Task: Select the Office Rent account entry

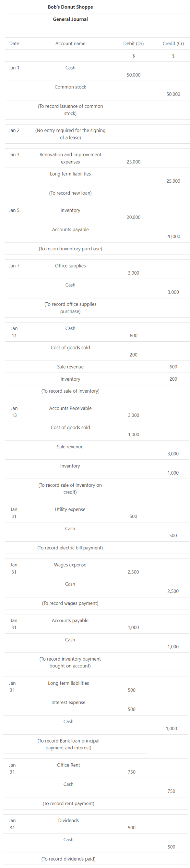Action: point(68,765)
